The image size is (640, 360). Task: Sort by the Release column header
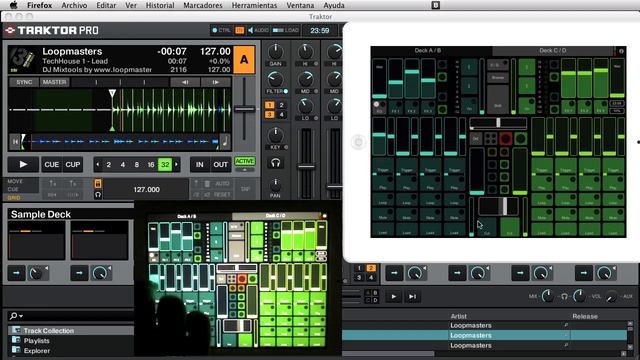click(584, 316)
